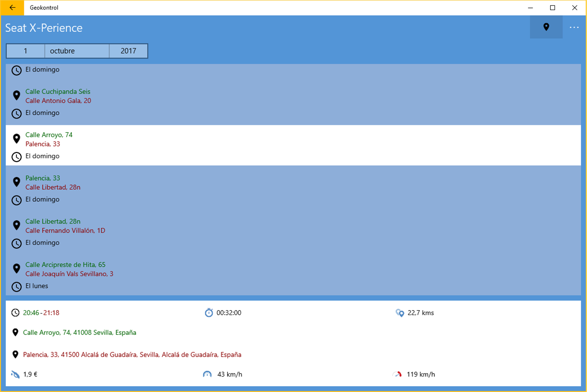Click the clock icon beside 20:46-21:18
The width and height of the screenshot is (587, 392).
tap(15, 313)
